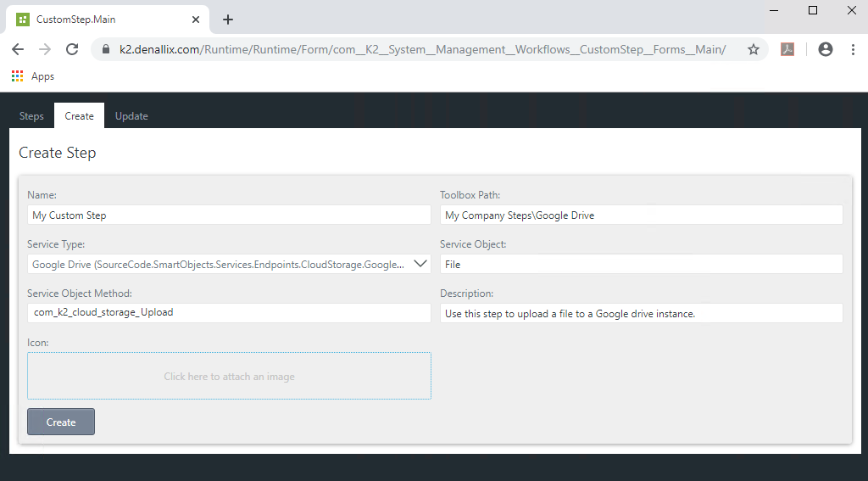
Task: Open the Apps grid shortcut icon
Action: (x=18, y=76)
